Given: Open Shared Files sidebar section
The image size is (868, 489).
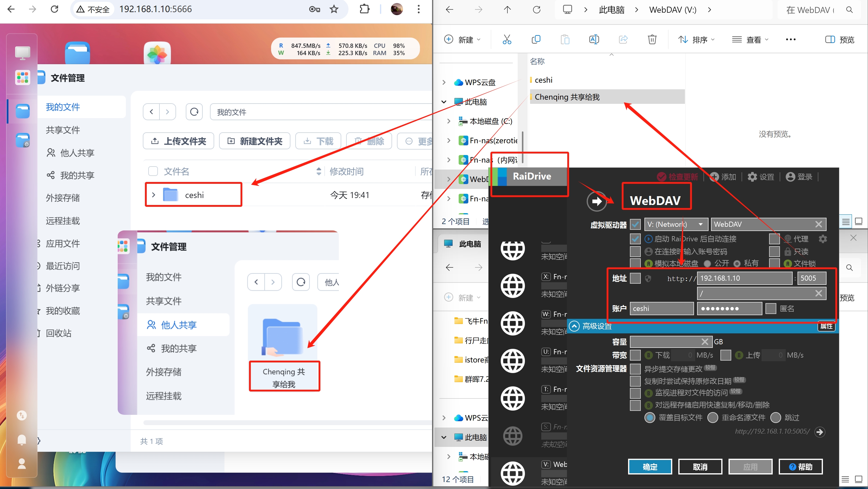Looking at the screenshot, I should pos(63,130).
